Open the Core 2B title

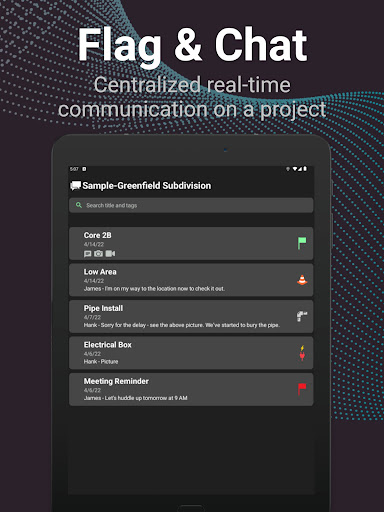[98, 235]
